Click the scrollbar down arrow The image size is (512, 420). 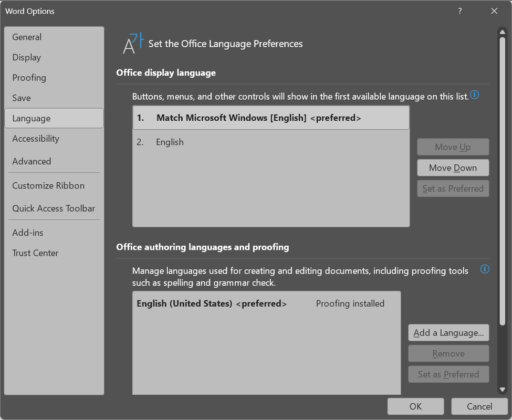[502, 390]
